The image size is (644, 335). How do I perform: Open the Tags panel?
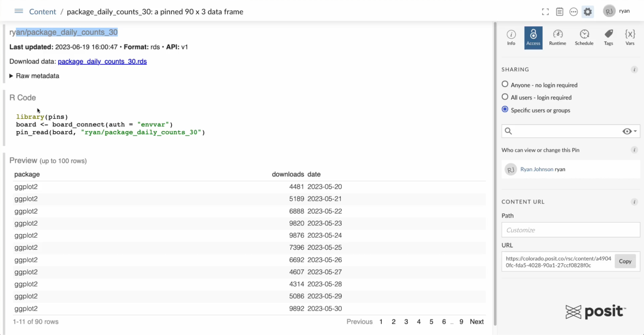609,37
